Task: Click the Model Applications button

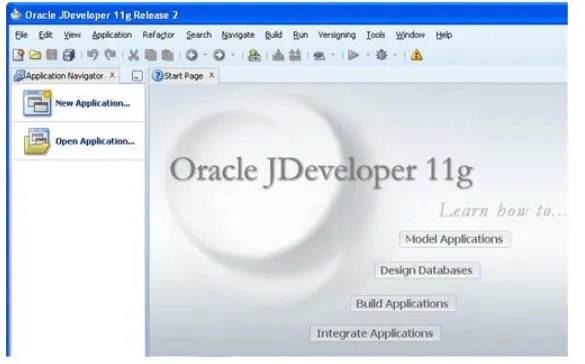Action: coord(454,239)
